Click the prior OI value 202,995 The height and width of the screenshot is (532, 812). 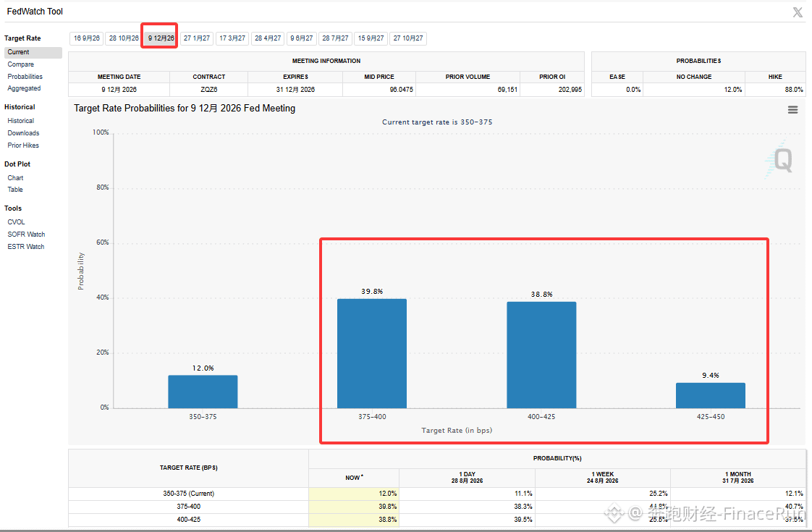tap(570, 90)
